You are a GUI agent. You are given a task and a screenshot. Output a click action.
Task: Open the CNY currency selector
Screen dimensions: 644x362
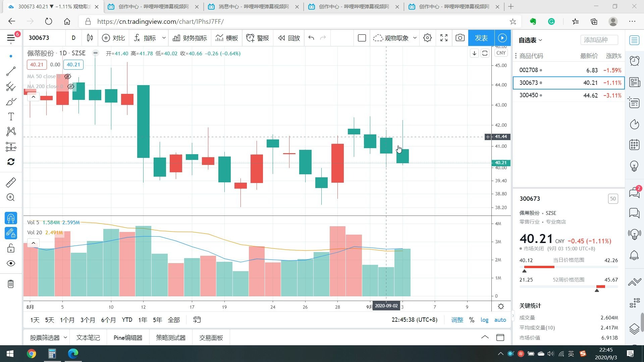(x=501, y=53)
